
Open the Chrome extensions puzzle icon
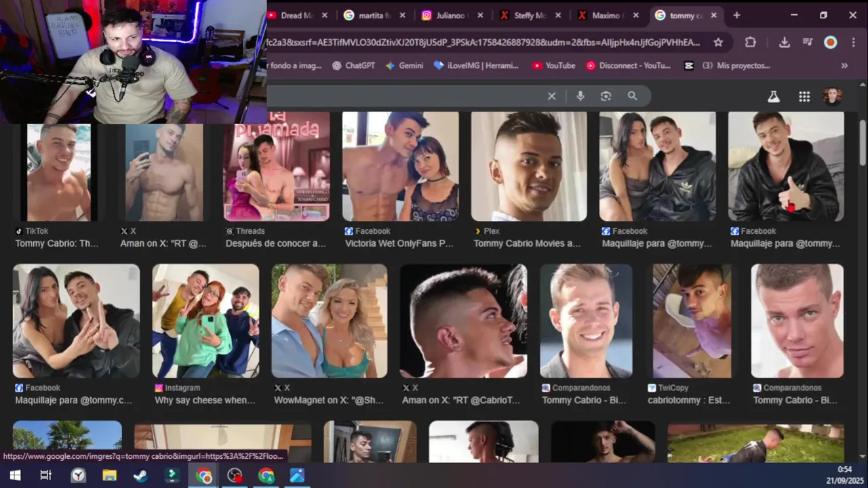[750, 42]
